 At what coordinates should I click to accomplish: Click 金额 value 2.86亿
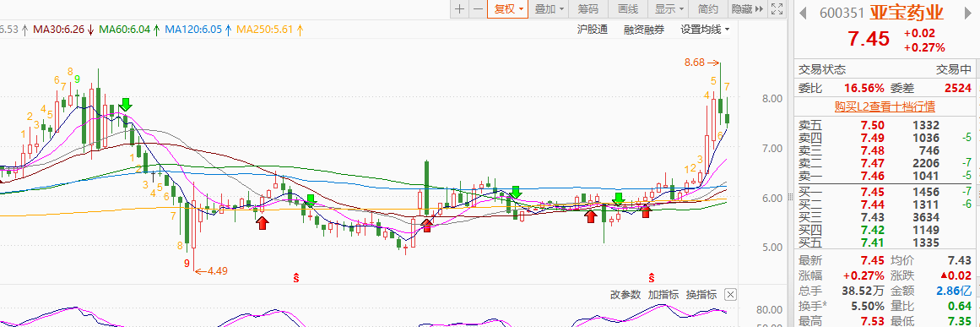pos(955,291)
